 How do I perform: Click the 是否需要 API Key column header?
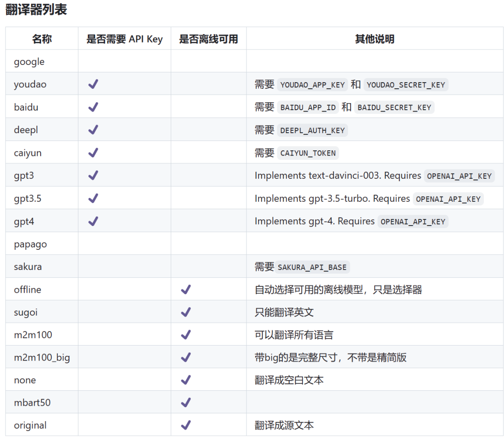point(125,39)
